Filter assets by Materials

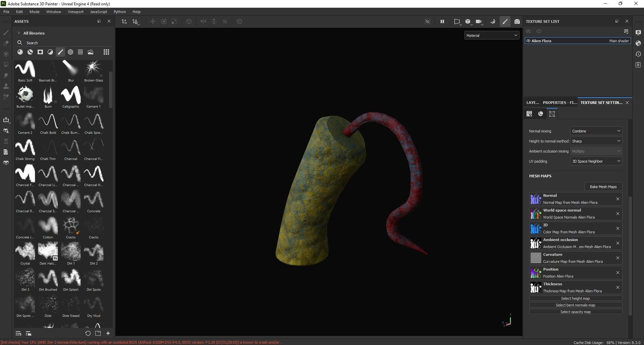click(20, 52)
